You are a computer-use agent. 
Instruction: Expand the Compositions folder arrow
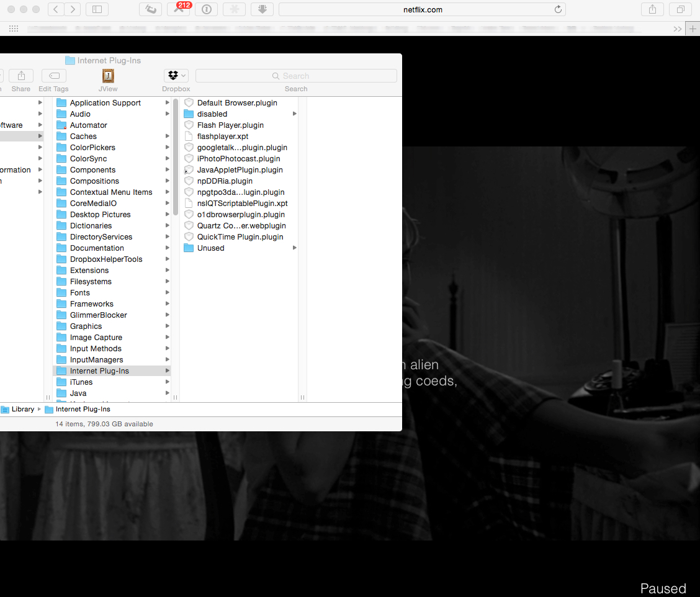[x=168, y=181]
